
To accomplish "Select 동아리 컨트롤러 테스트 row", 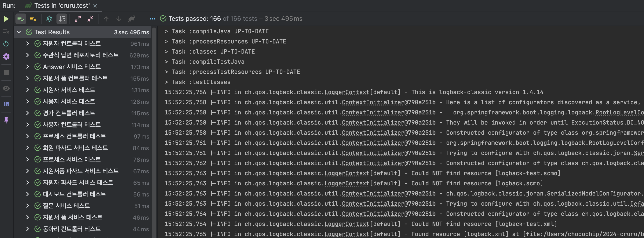I will tap(83, 229).
